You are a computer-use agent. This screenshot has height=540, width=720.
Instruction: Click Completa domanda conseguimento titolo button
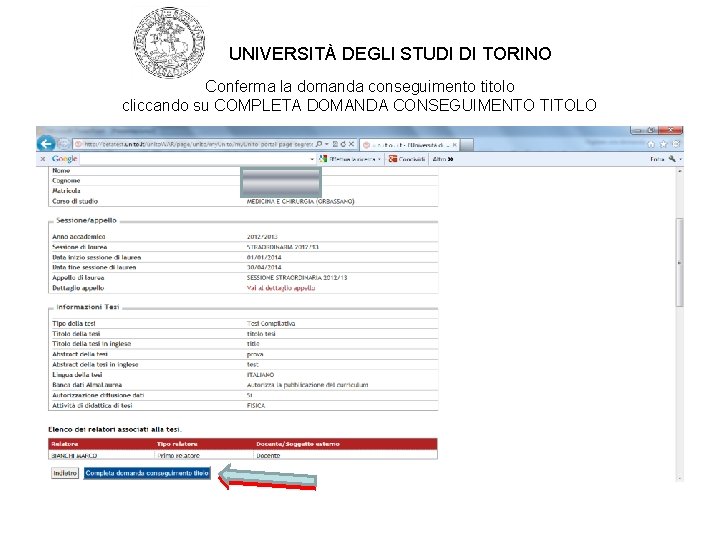(147, 473)
